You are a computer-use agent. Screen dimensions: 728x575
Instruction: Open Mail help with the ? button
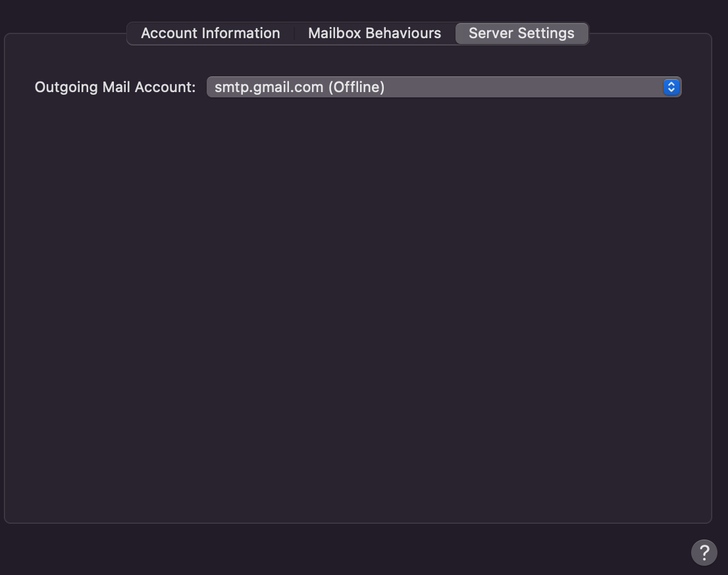tap(704, 552)
